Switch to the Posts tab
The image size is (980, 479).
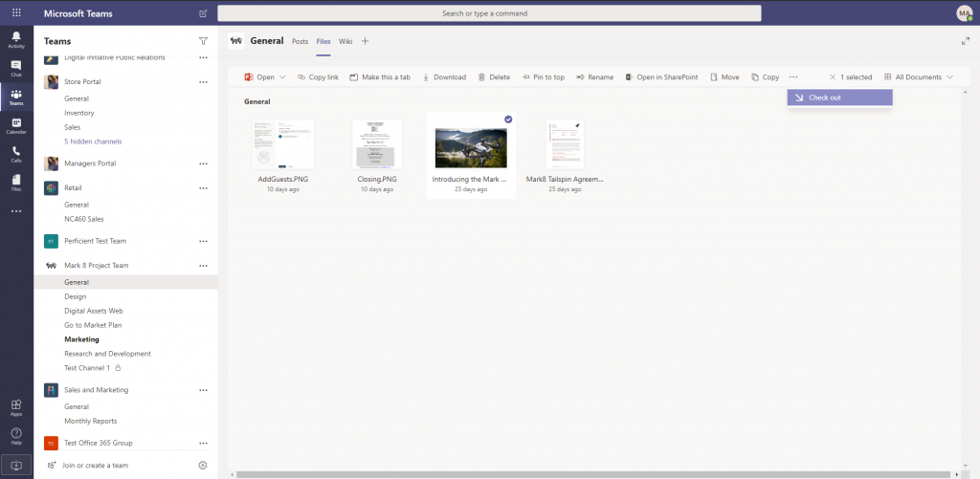tap(300, 41)
